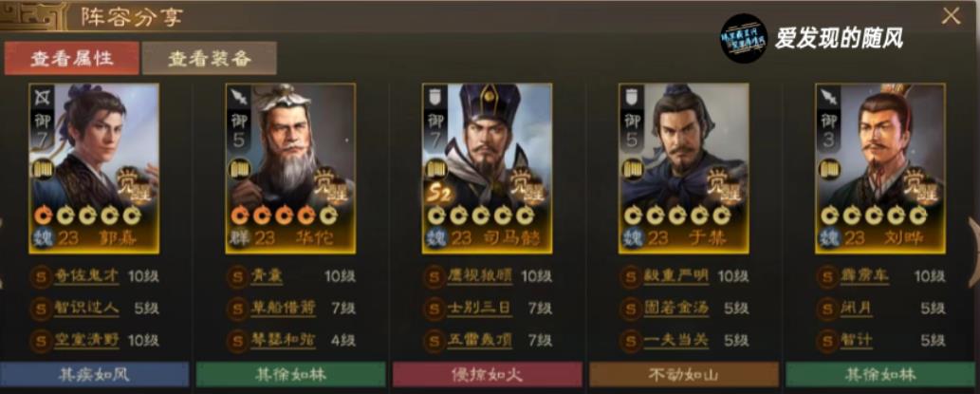Click the 觉醒 badge on 郭嘉 card

133,183
